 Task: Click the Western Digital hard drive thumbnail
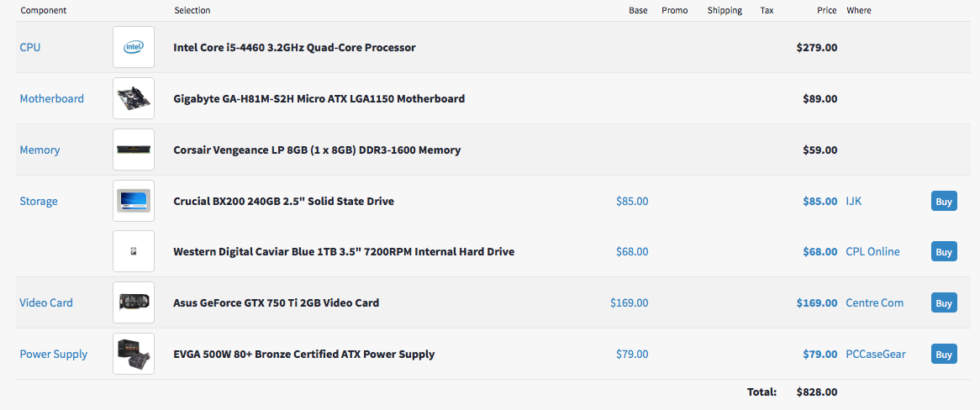click(x=134, y=251)
